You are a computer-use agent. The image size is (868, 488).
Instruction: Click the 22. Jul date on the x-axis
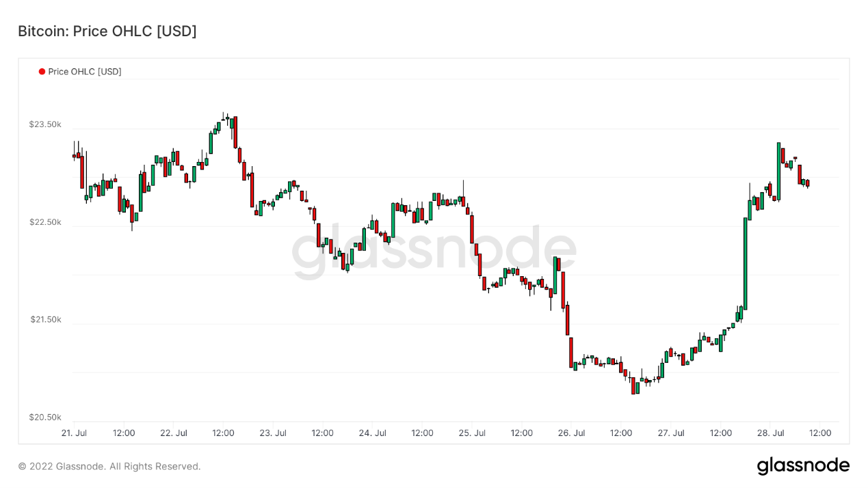pos(174,433)
